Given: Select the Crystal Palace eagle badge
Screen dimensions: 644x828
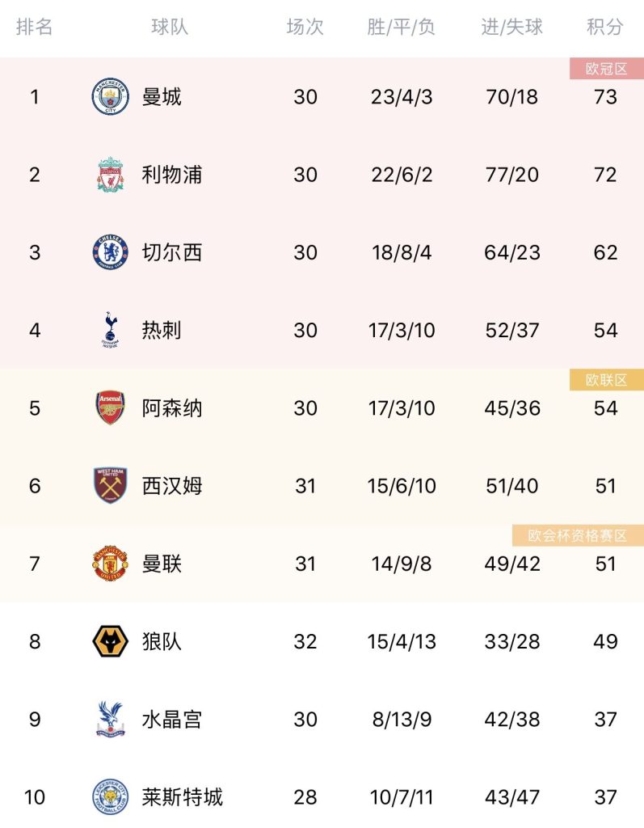Looking at the screenshot, I should [110, 719].
